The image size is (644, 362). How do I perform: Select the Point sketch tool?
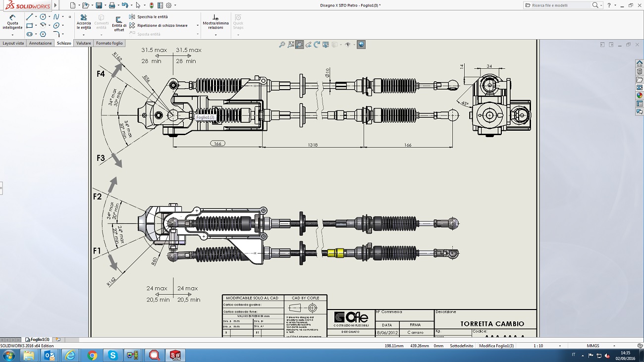[70, 17]
